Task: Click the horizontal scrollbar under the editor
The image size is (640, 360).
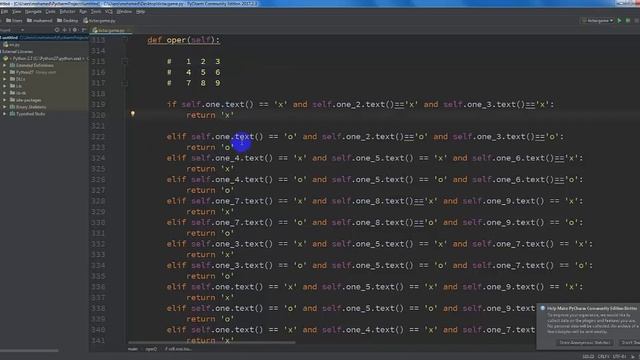Action: pos(211,343)
